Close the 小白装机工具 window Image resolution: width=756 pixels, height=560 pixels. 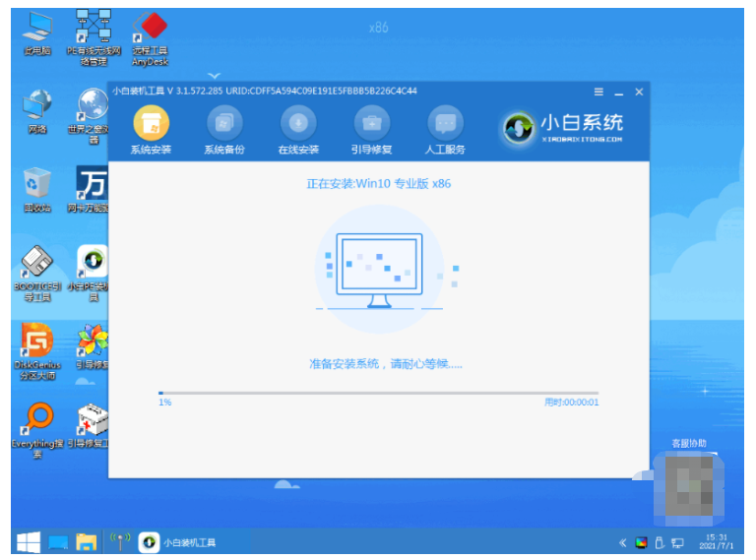pyautogui.click(x=639, y=92)
